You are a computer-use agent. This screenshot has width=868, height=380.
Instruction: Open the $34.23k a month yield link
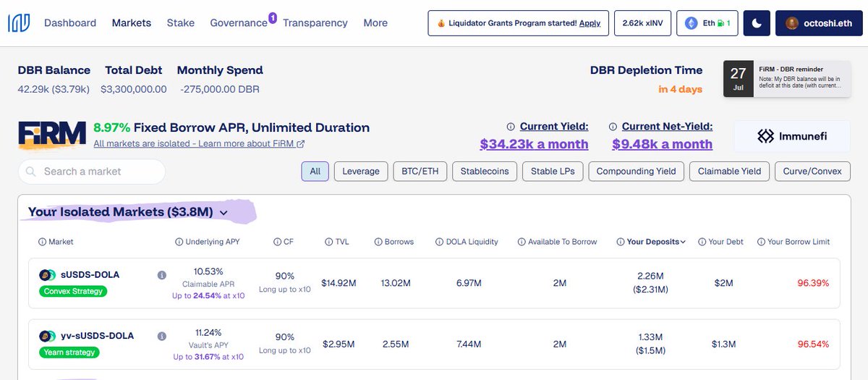click(x=534, y=144)
